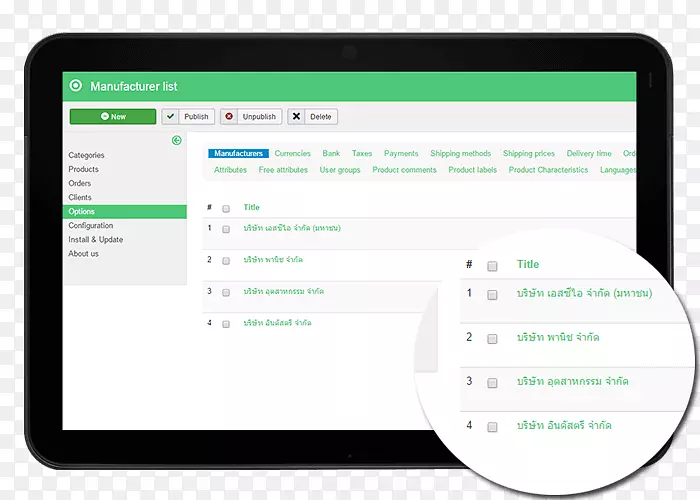Switch to the Taxes tab
The height and width of the screenshot is (500, 700).
(x=362, y=153)
